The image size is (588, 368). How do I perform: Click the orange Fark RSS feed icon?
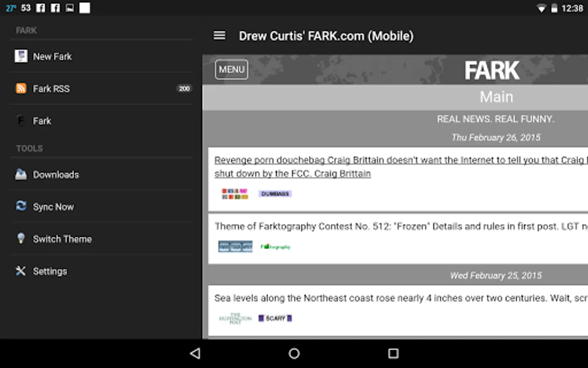coord(21,88)
